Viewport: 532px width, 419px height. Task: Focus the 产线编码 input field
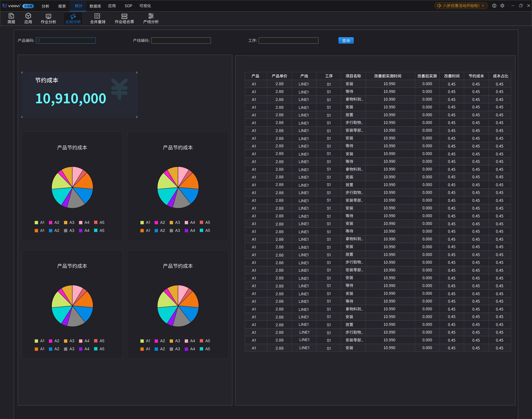coord(181,40)
